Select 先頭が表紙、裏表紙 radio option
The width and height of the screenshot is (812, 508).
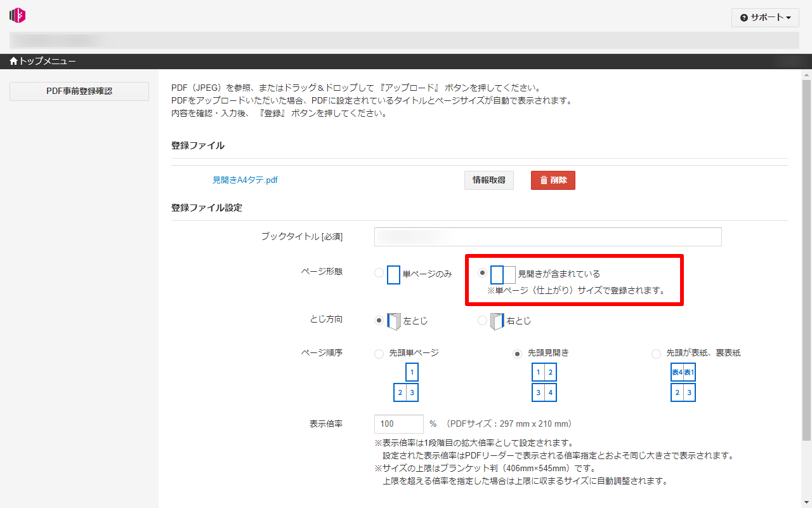[x=656, y=354]
